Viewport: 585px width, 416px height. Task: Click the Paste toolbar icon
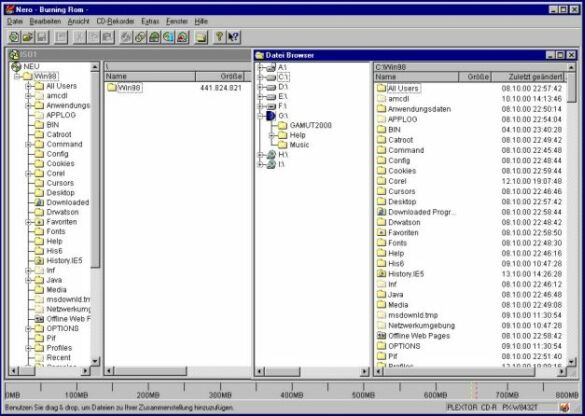coord(107,37)
